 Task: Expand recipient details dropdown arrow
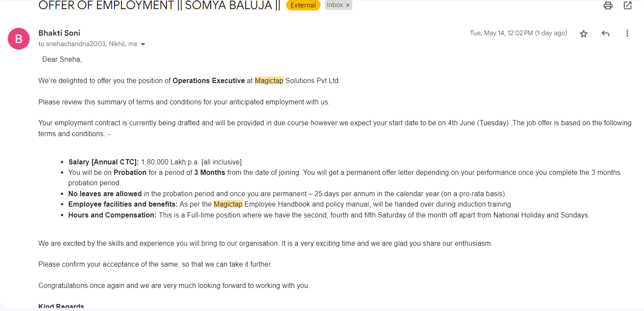143,44
